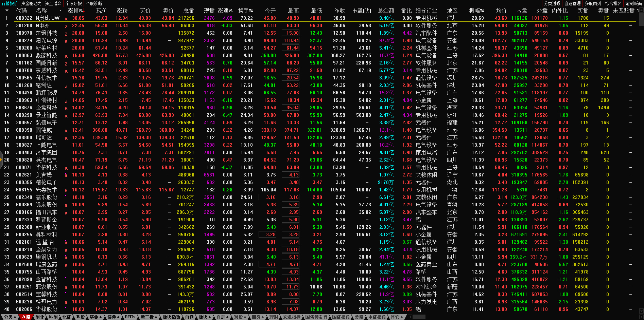The width and height of the screenshot is (644, 320).
Task: Click the dot marker in the name column header
Action: click(60, 11)
